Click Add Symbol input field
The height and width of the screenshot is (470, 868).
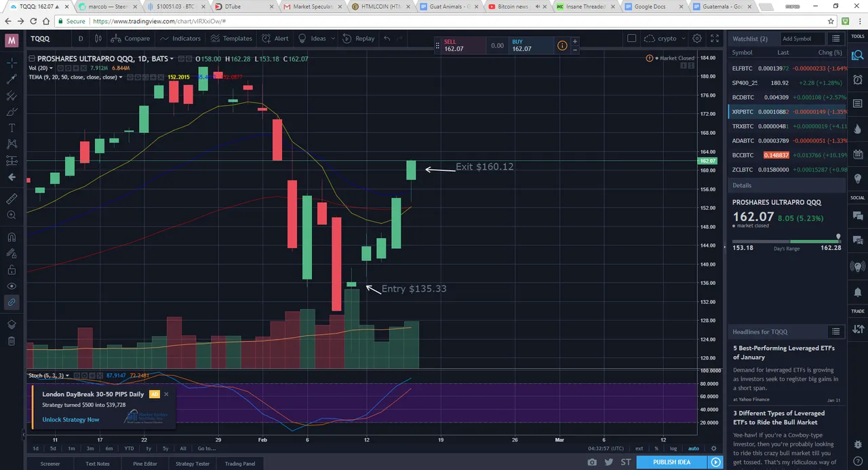tap(802, 39)
